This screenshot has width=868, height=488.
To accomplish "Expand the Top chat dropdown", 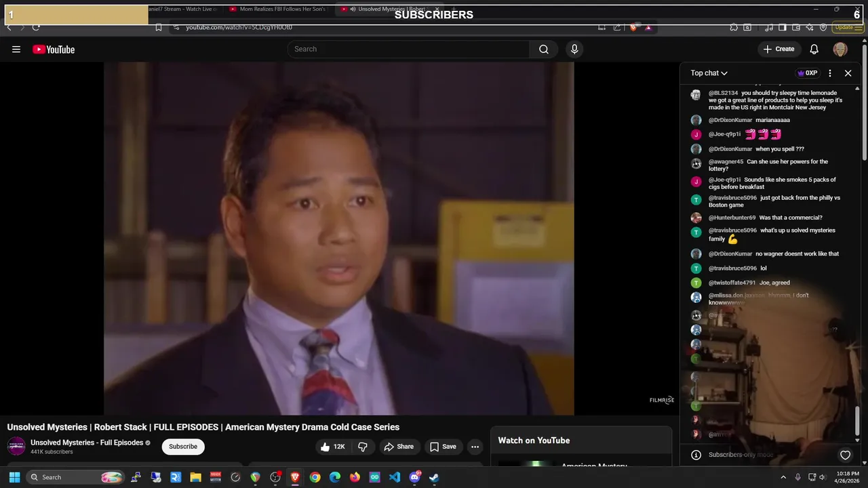I will click(709, 73).
